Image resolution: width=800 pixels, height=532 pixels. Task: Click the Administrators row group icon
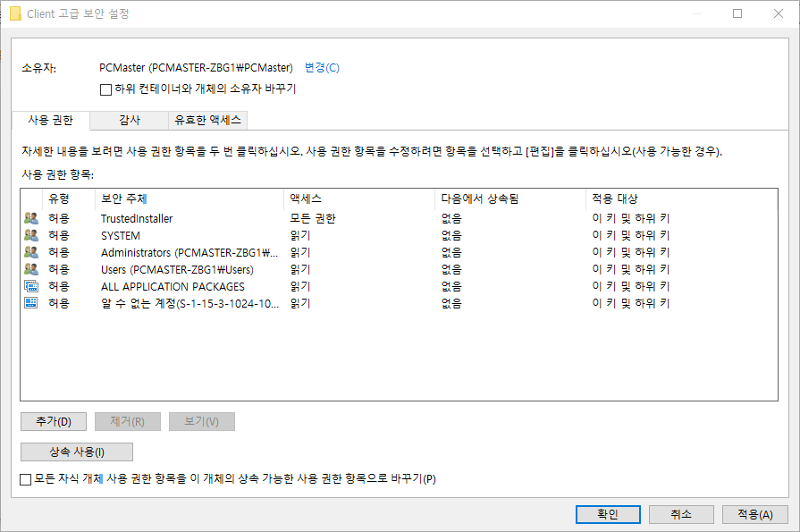(31, 252)
